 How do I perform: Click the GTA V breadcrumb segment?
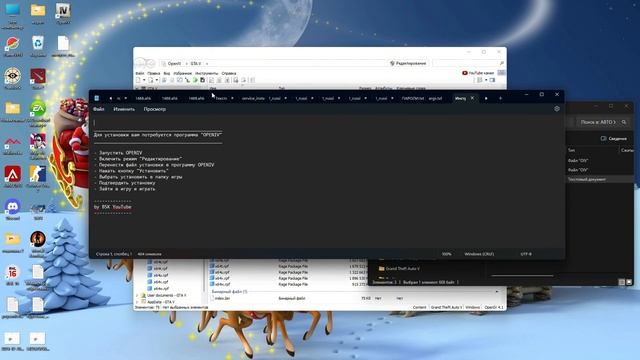(196, 64)
